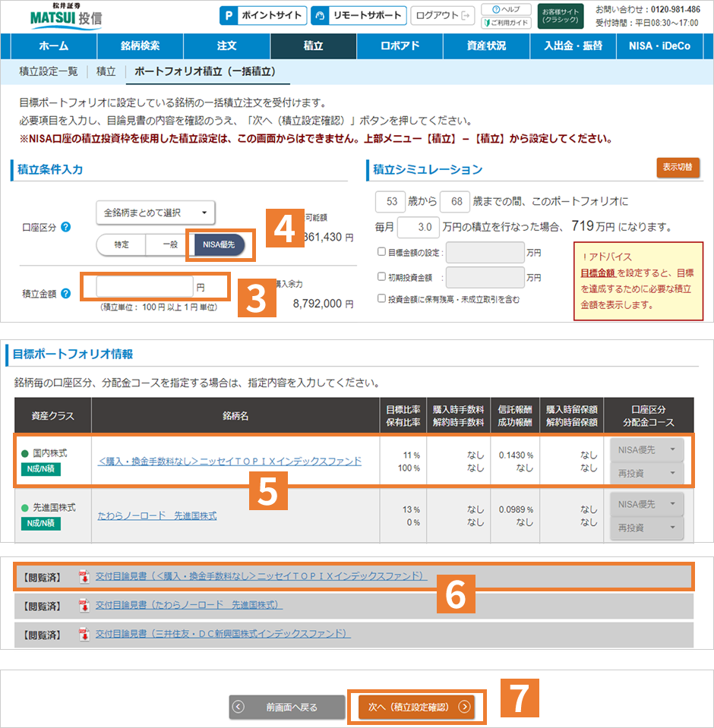This screenshot has width=714, height=728.
Task: Click the monthly amount field showing 3.0
Action: (418, 226)
